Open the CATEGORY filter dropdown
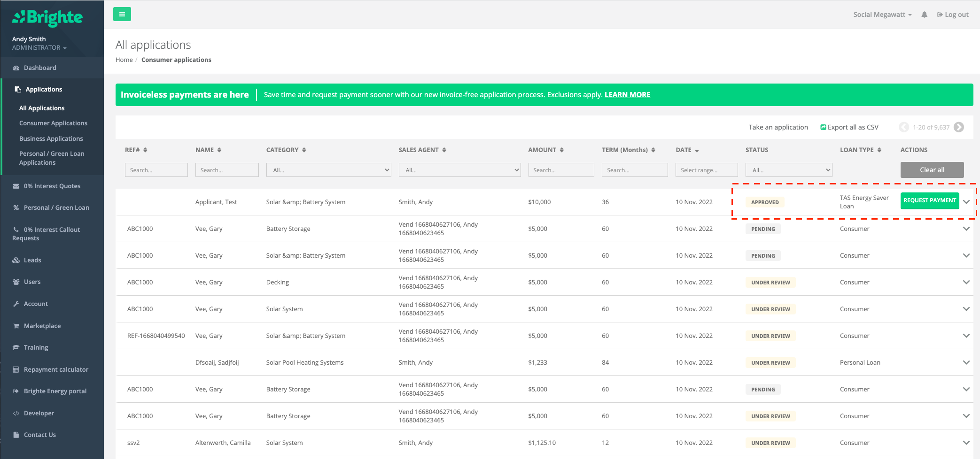Image resolution: width=980 pixels, height=459 pixels. 328,170
